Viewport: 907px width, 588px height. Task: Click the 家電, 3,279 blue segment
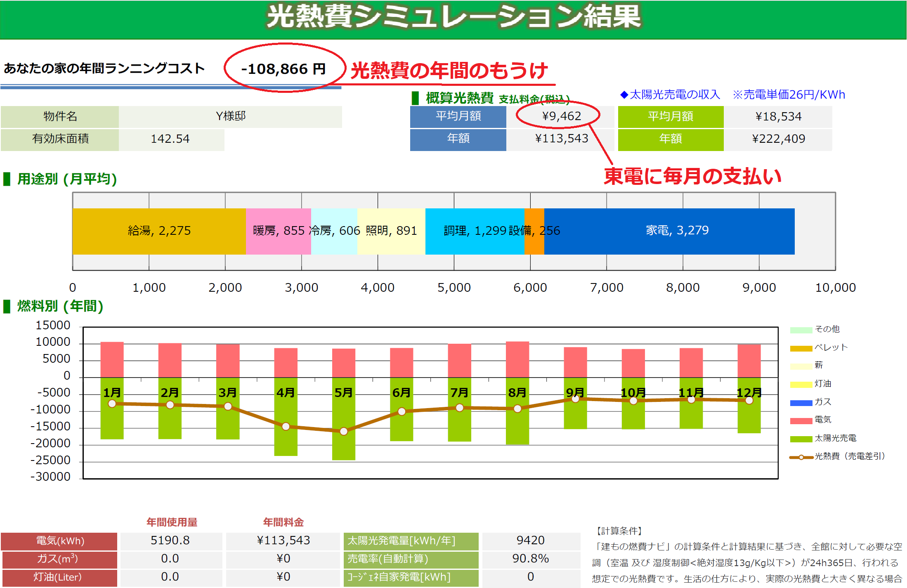click(669, 231)
